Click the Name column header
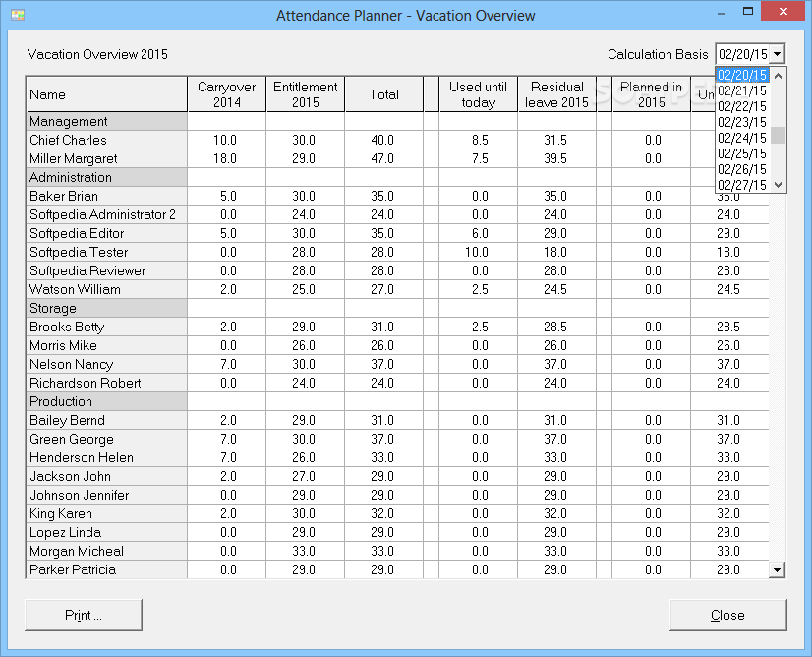 point(106,94)
